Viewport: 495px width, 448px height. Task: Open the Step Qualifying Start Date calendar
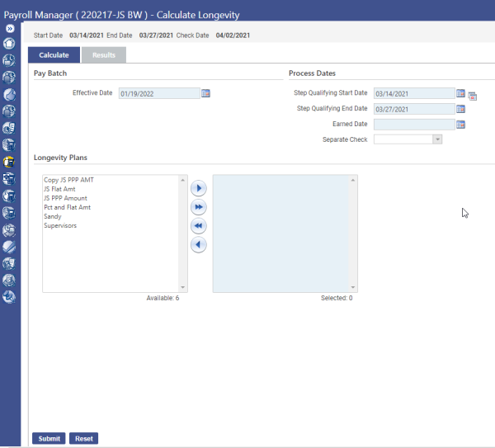coord(461,93)
